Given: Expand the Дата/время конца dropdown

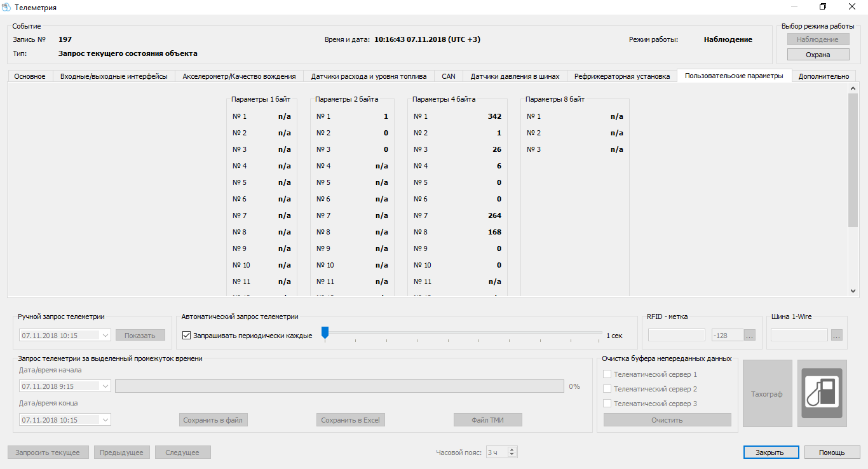Looking at the screenshot, I should click(x=105, y=419).
